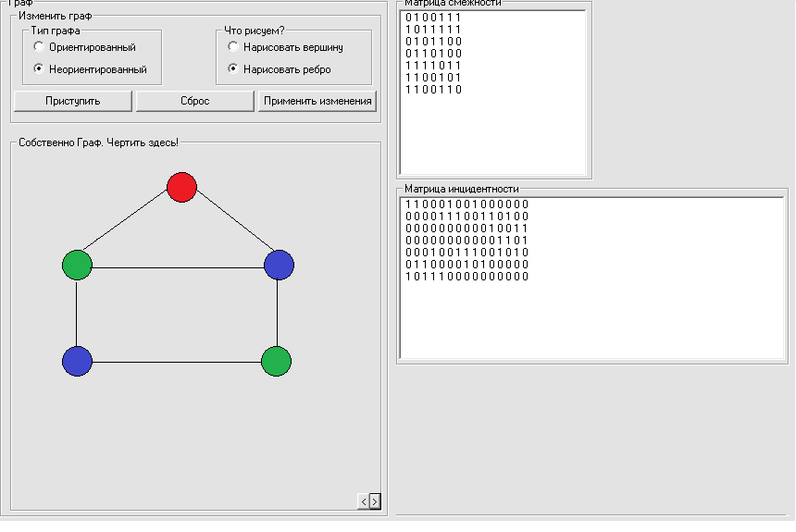This screenshot has height=532, width=796.
Task: Click the right scroll arrow in graph canvas
Action: pyautogui.click(x=374, y=501)
